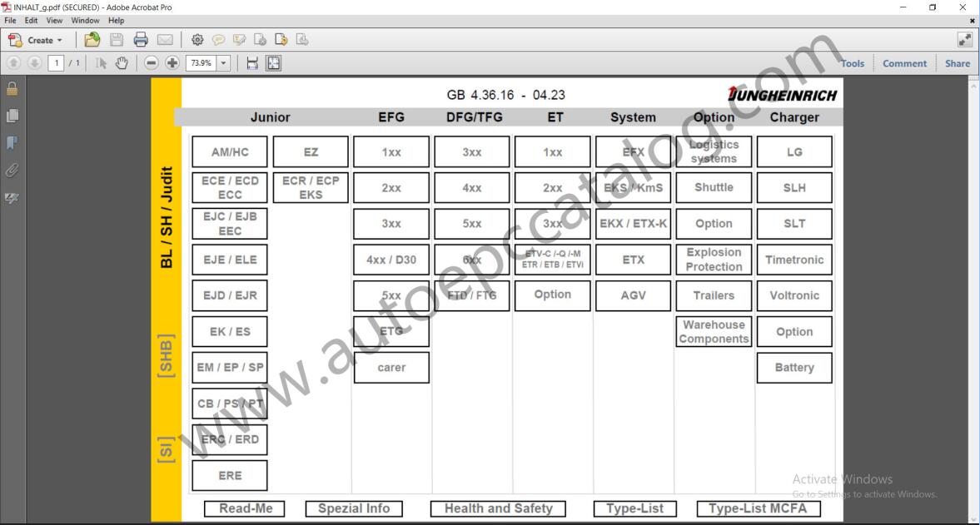This screenshot has height=525, width=980.
Task: Select the Timetronic charger box
Action: click(x=794, y=260)
